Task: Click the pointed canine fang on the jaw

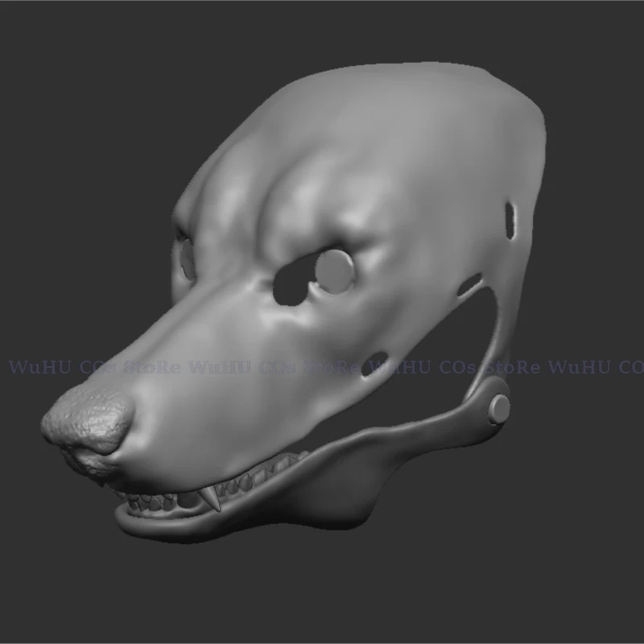Action: (x=211, y=497)
